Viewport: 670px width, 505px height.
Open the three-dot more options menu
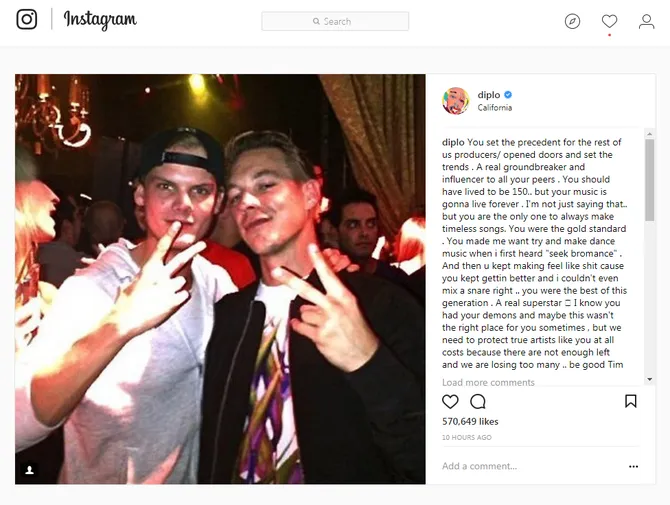click(633, 467)
